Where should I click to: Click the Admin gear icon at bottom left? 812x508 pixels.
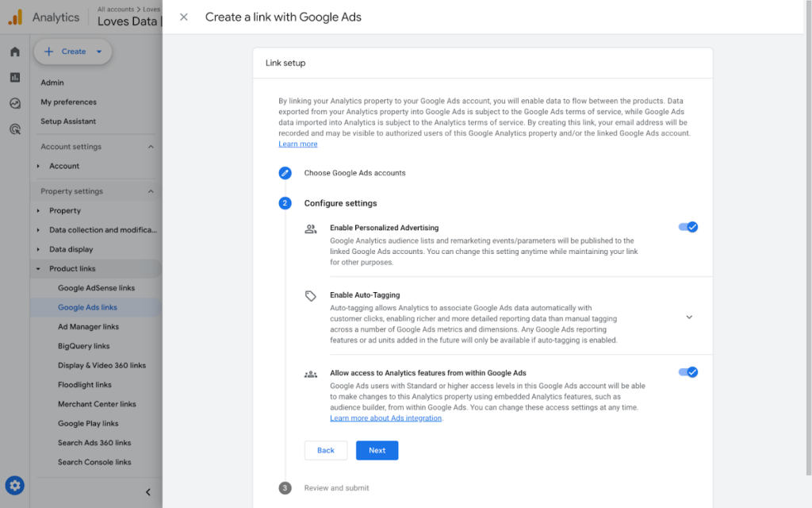tap(14, 485)
